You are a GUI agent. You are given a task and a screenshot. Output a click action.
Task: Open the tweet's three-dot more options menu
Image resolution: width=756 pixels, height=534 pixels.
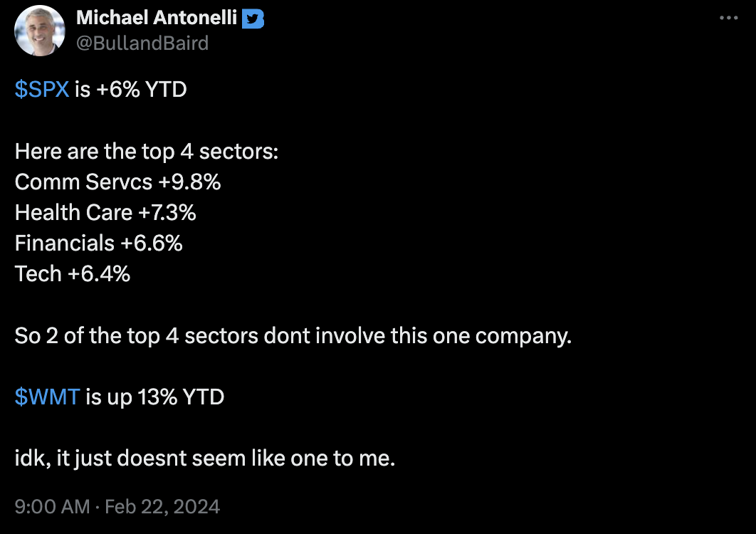[x=728, y=18]
